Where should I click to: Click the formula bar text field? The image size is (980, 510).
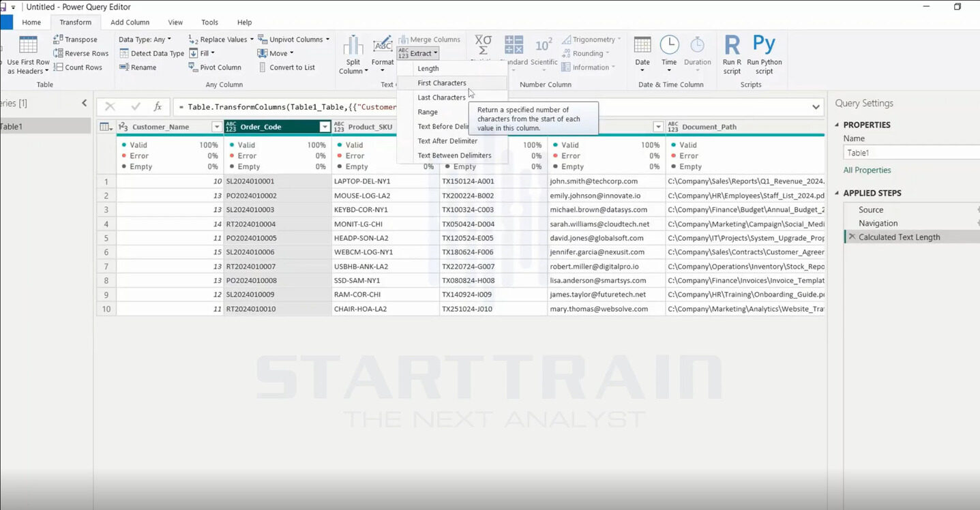pyautogui.click(x=491, y=107)
